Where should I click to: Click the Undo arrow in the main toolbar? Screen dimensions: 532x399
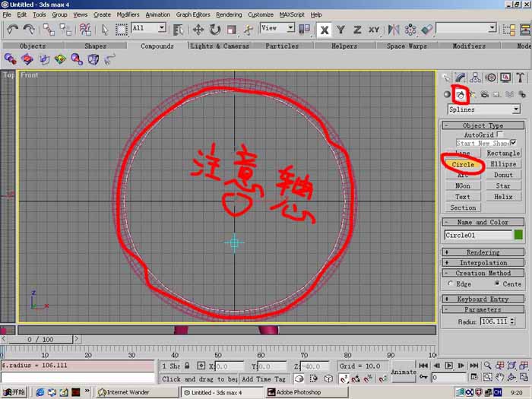(13, 30)
